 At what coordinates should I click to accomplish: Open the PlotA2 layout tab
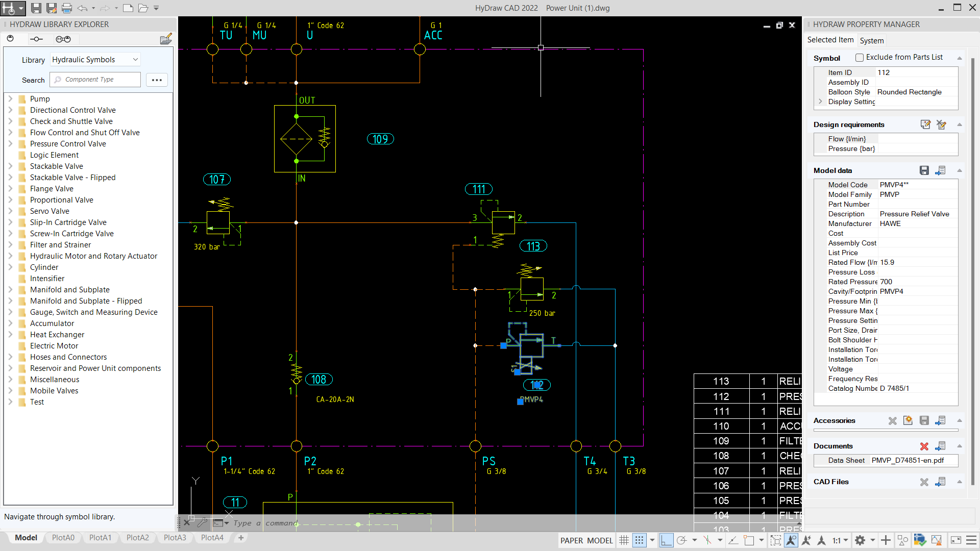137,537
